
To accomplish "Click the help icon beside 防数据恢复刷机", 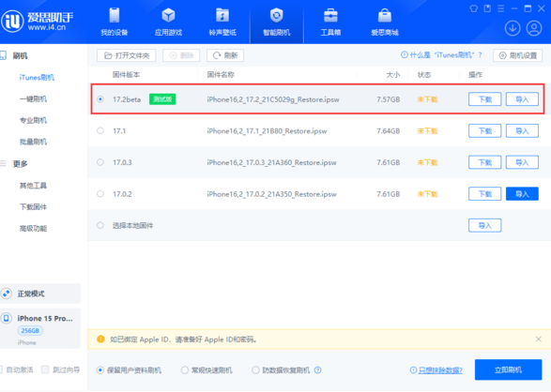I will pos(317,369).
